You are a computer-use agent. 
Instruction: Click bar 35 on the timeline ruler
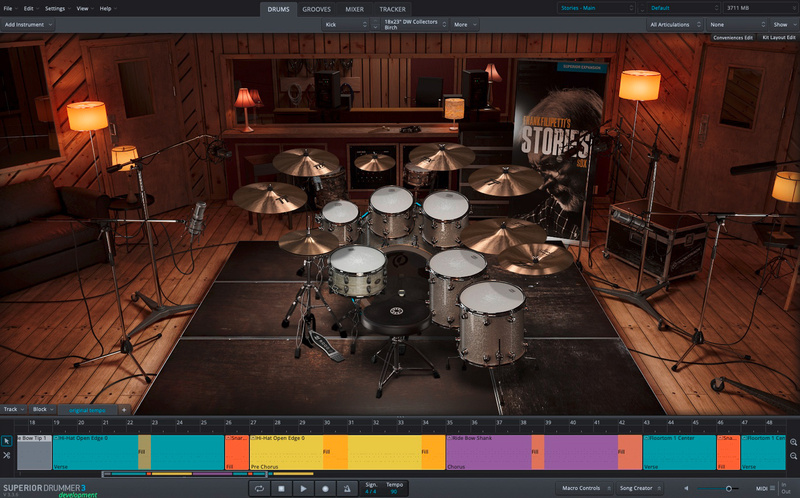[449, 423]
